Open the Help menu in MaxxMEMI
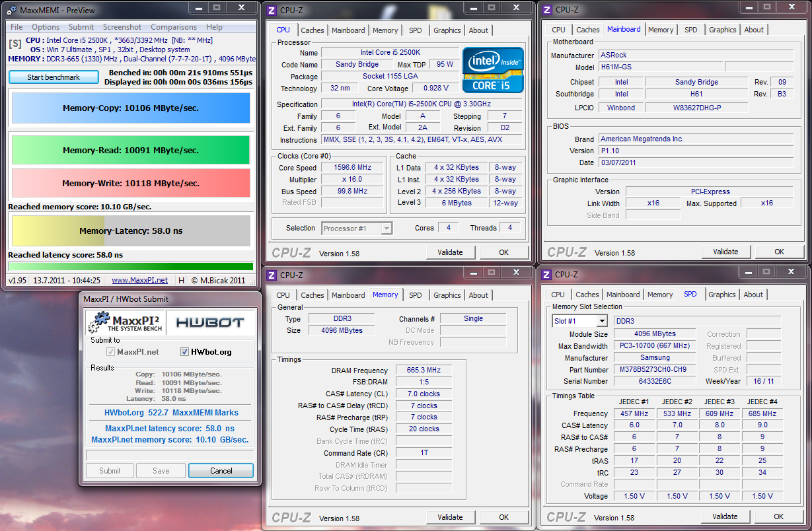The width and height of the screenshot is (812, 531). 214,27
